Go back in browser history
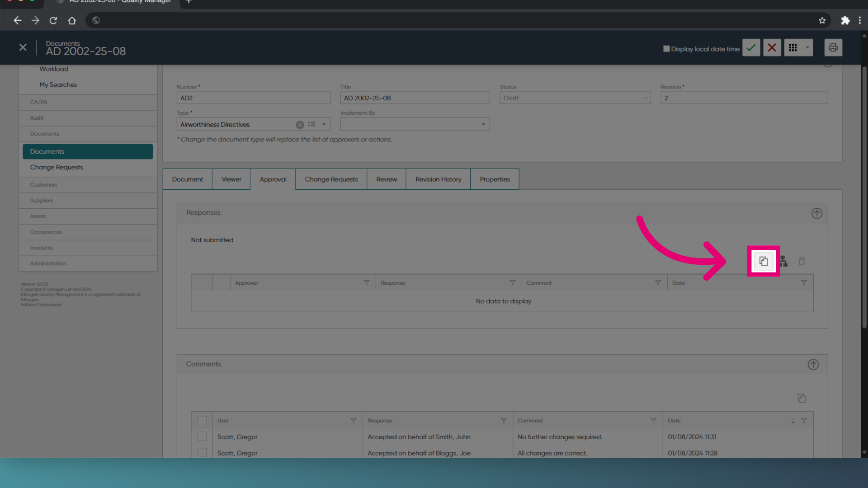Screen dimensions: 868x488 (x=17, y=20)
